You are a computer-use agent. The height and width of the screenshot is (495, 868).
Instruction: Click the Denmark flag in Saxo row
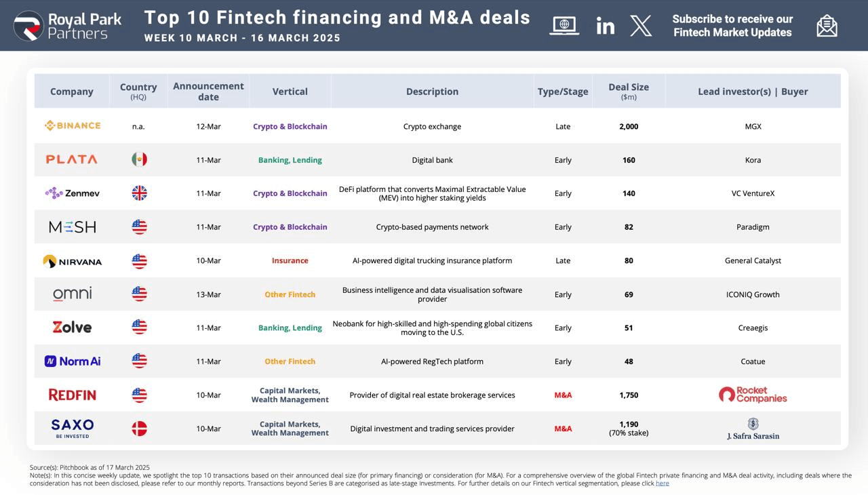click(139, 429)
